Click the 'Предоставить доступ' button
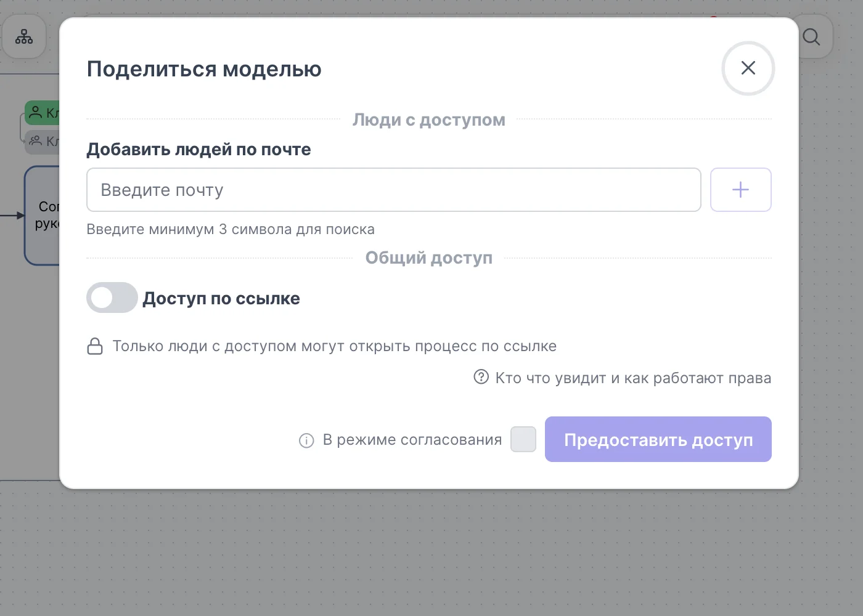 658,439
